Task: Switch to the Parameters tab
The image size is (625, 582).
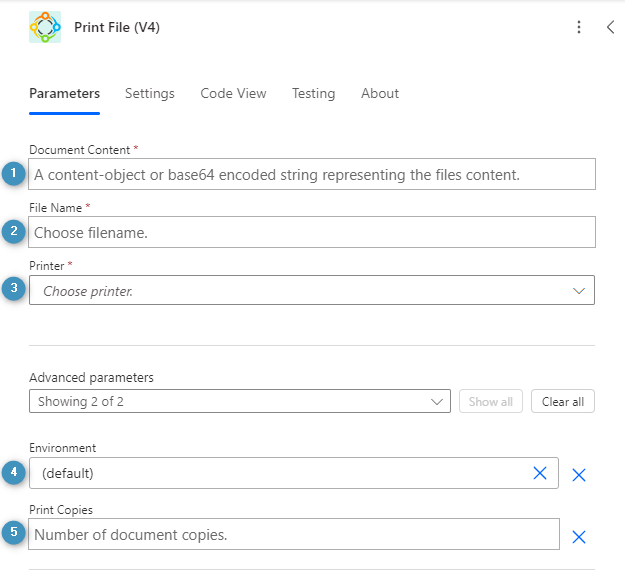Action: pyautogui.click(x=65, y=93)
